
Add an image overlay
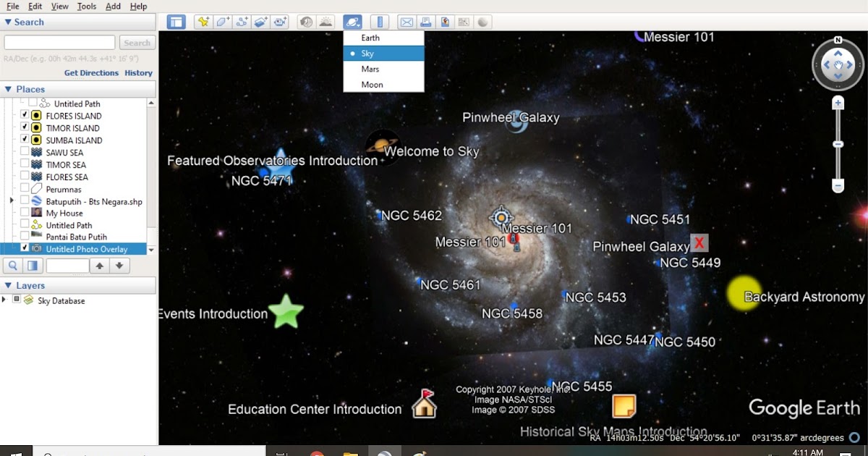point(261,22)
